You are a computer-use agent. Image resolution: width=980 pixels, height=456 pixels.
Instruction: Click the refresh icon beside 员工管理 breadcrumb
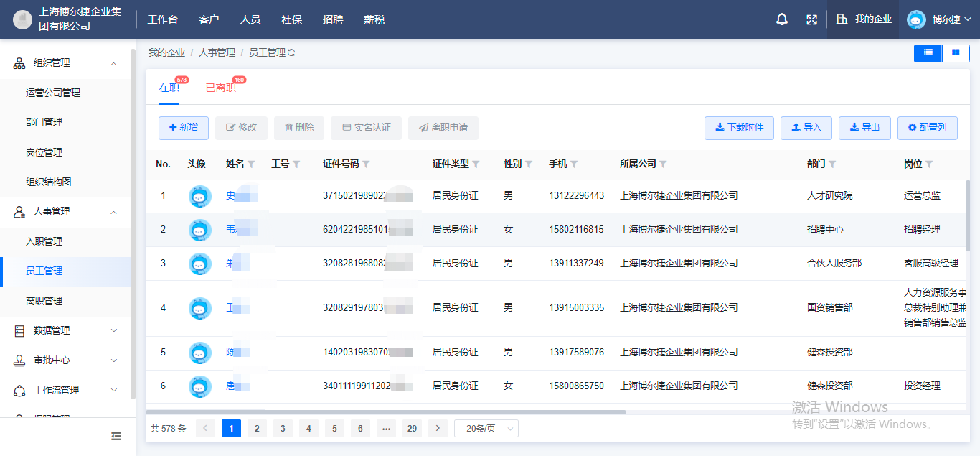291,52
